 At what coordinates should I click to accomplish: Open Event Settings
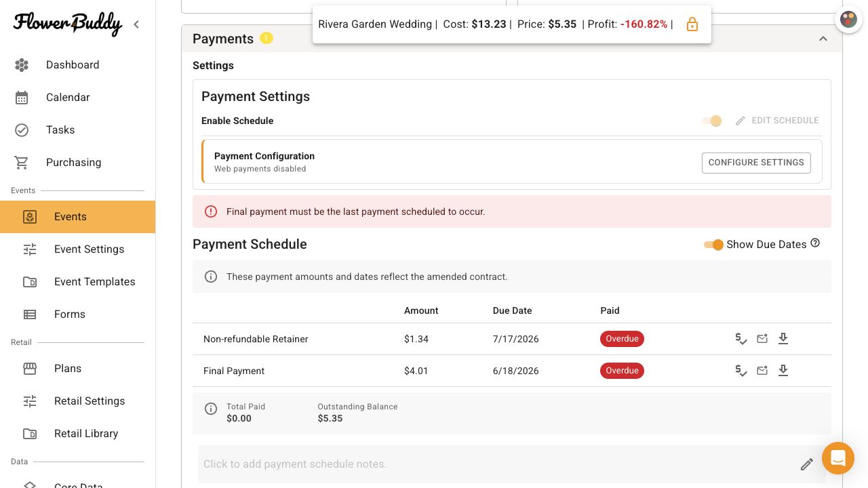[x=78, y=249]
